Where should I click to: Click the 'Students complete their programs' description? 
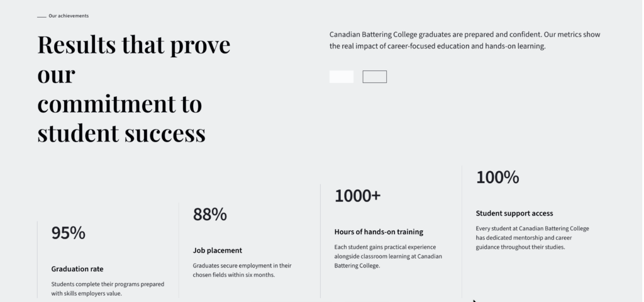108,288
